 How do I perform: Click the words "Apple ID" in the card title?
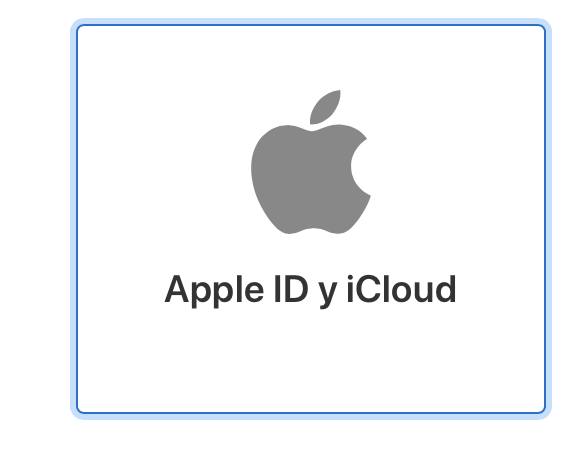point(236,290)
